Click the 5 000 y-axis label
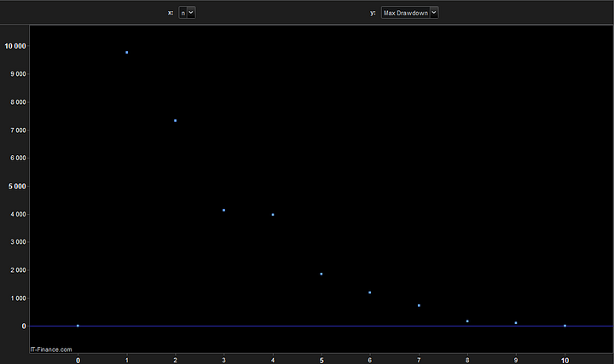The width and height of the screenshot is (614, 364). tap(17, 187)
